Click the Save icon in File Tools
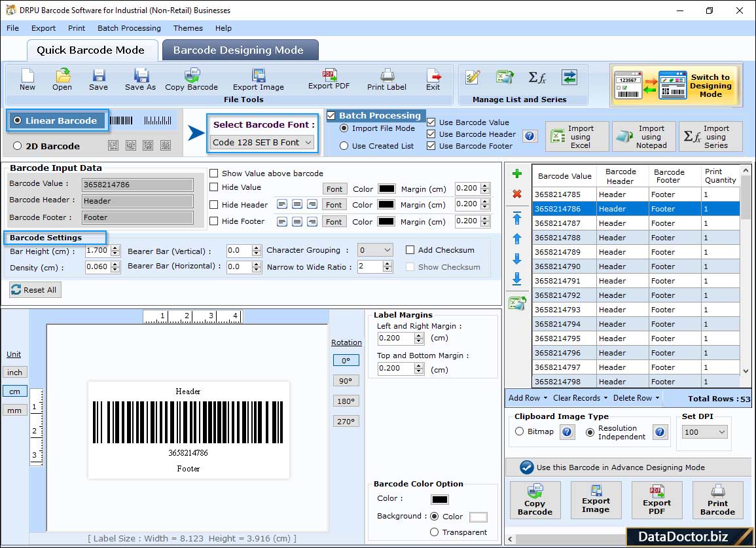The height and width of the screenshot is (548, 756). [98, 80]
